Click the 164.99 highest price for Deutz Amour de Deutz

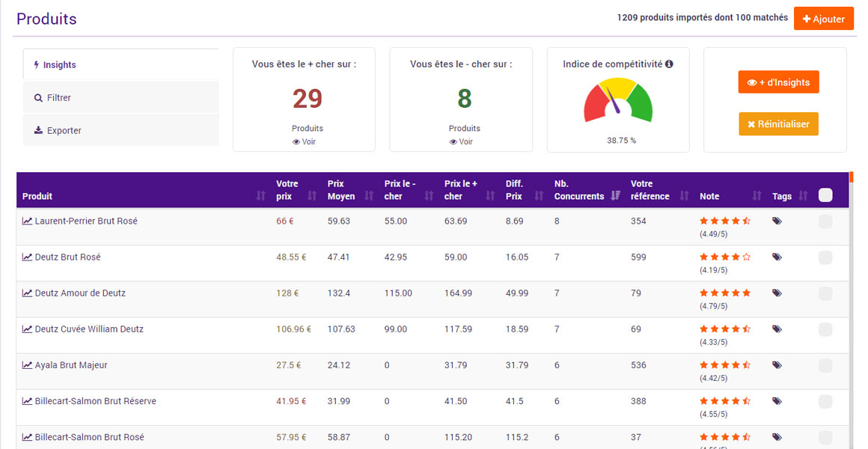(459, 293)
